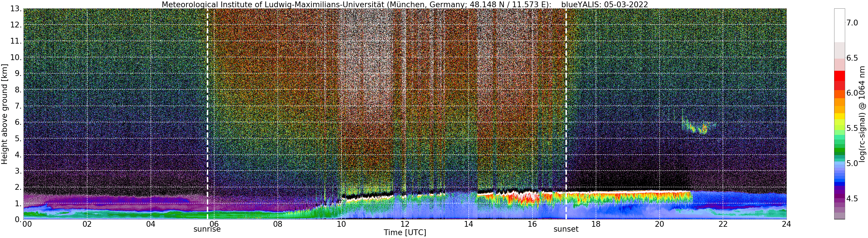868x238 pixels.
Task: Click the dashed sunrise marker line in the plot
Action: 207,114
